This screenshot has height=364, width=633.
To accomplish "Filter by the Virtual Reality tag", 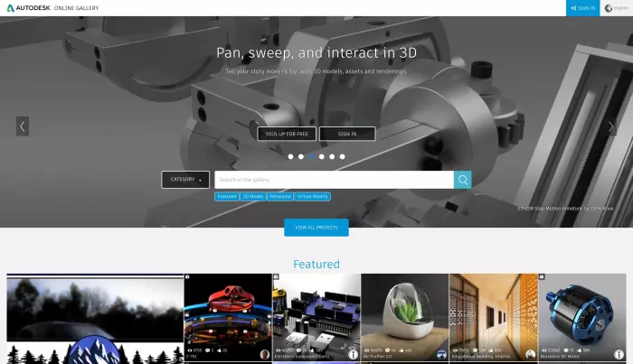I will coord(313,197).
